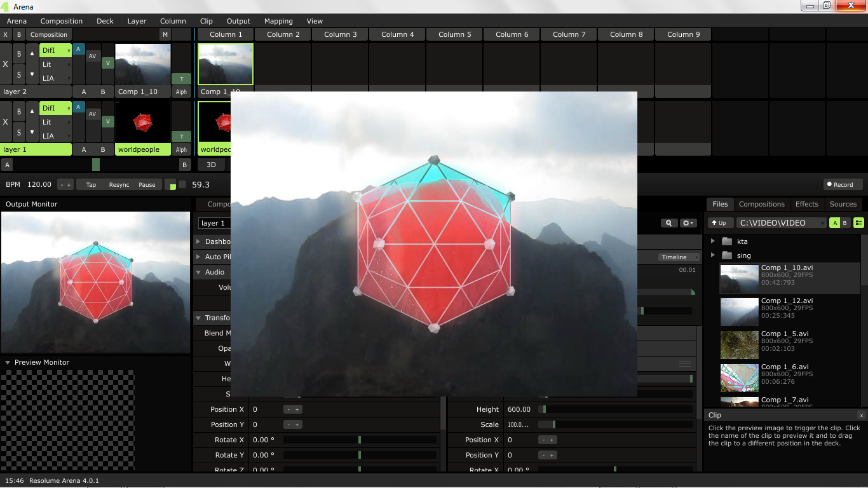Toggle Bypass on layer 1
The width and height of the screenshot is (868, 488).
point(19,112)
